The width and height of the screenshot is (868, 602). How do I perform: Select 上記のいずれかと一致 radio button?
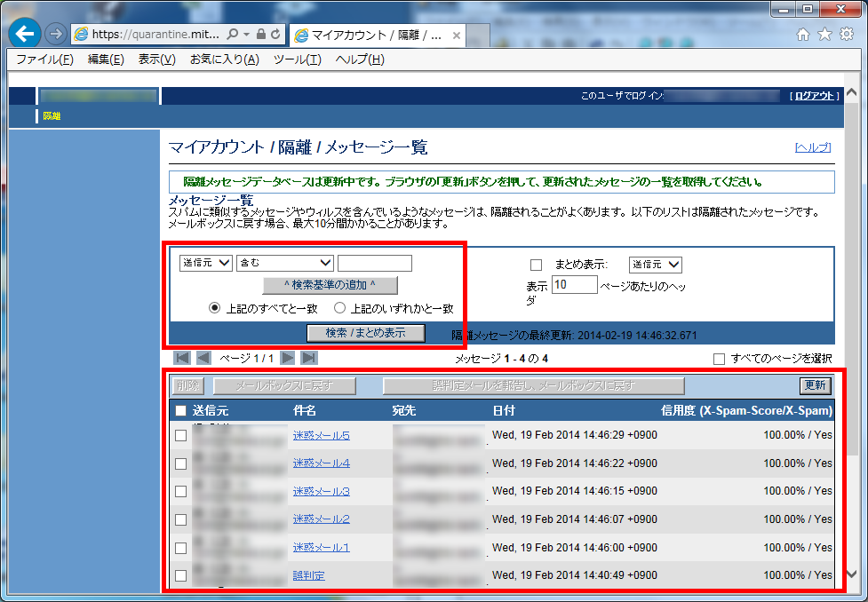pyautogui.click(x=339, y=308)
